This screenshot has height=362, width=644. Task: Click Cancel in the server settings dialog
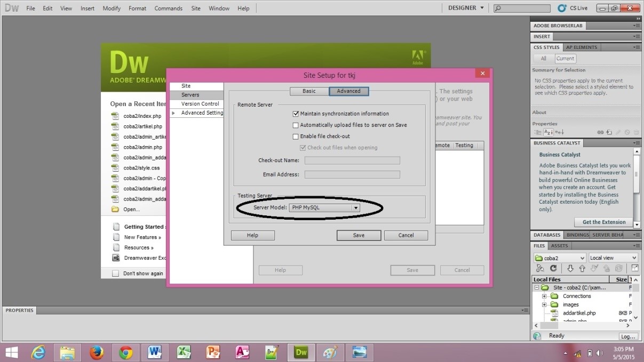(x=406, y=235)
